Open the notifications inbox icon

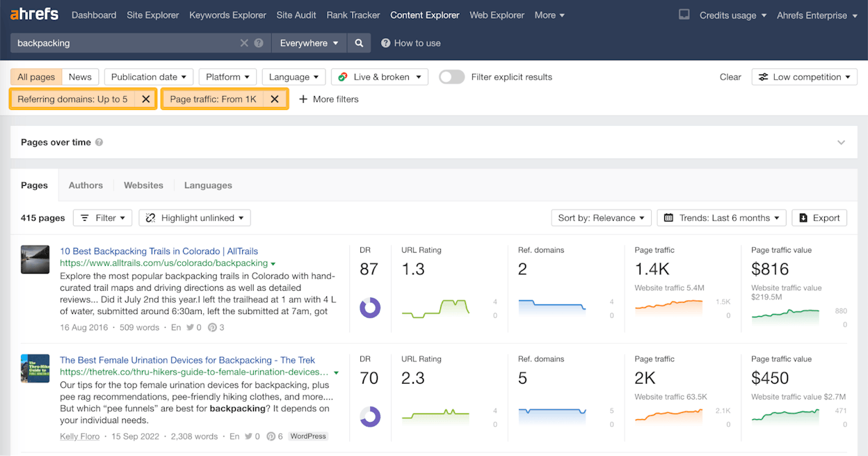tap(684, 15)
